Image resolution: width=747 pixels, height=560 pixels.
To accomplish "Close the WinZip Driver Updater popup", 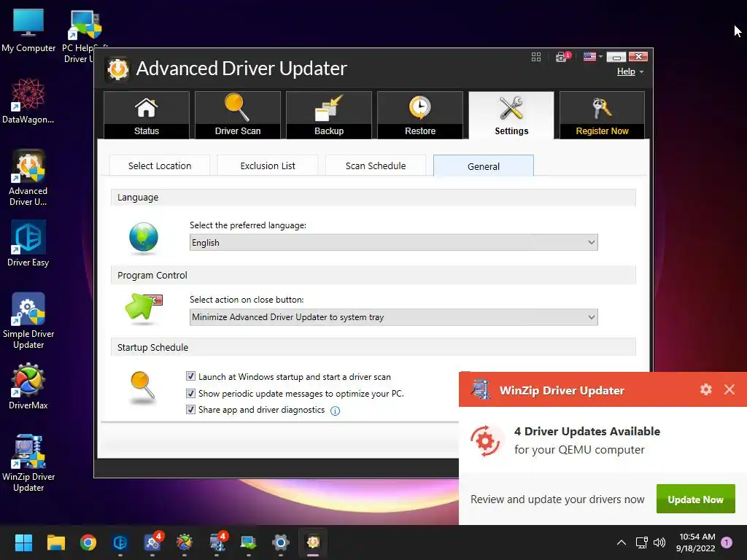I will [x=729, y=389].
